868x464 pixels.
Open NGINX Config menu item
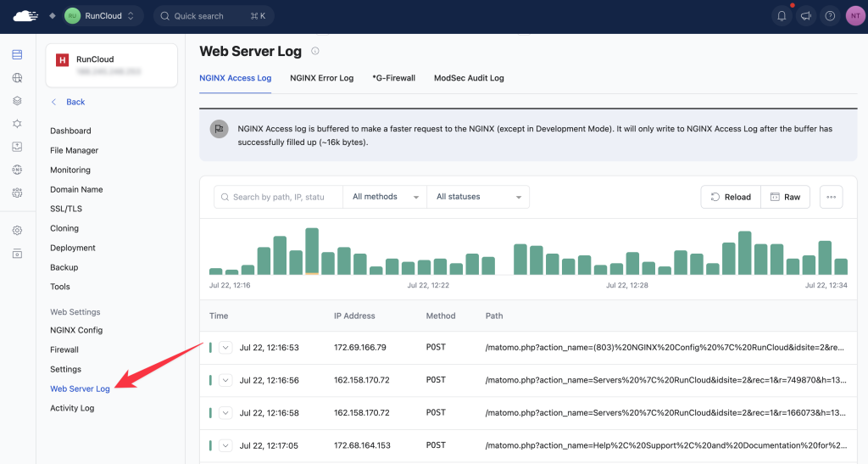point(76,330)
